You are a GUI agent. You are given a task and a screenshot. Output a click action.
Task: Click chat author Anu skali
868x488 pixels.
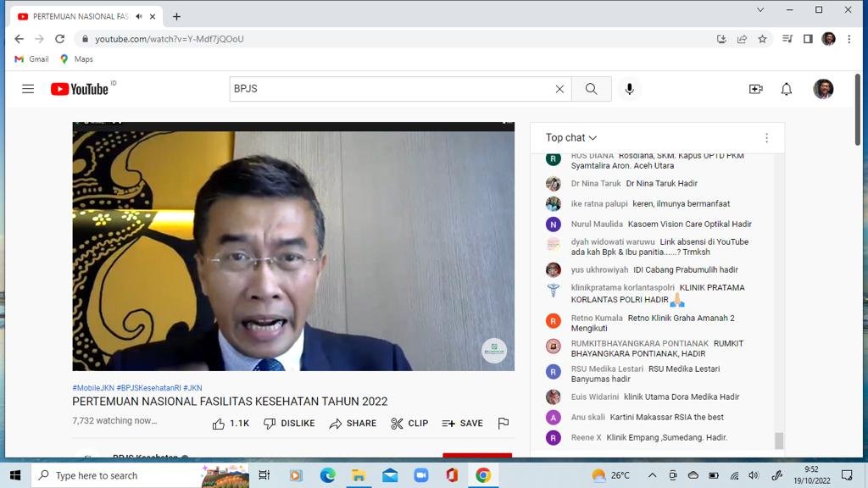[x=588, y=417]
